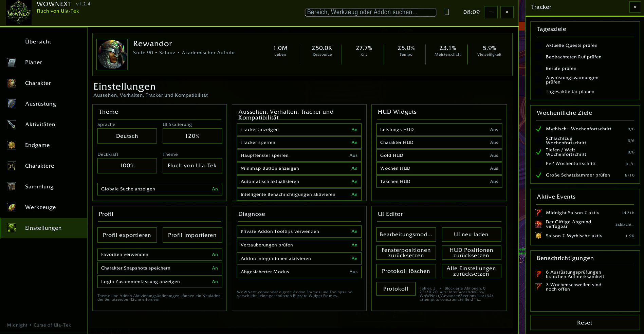Open the Ausrüstung section
Viewport: 644px width, 334px height.
click(x=43, y=104)
